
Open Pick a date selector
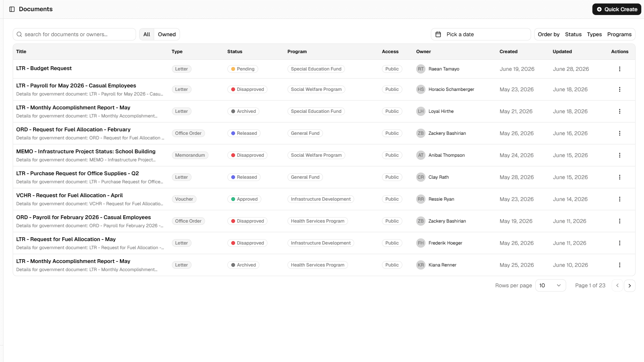(x=481, y=34)
